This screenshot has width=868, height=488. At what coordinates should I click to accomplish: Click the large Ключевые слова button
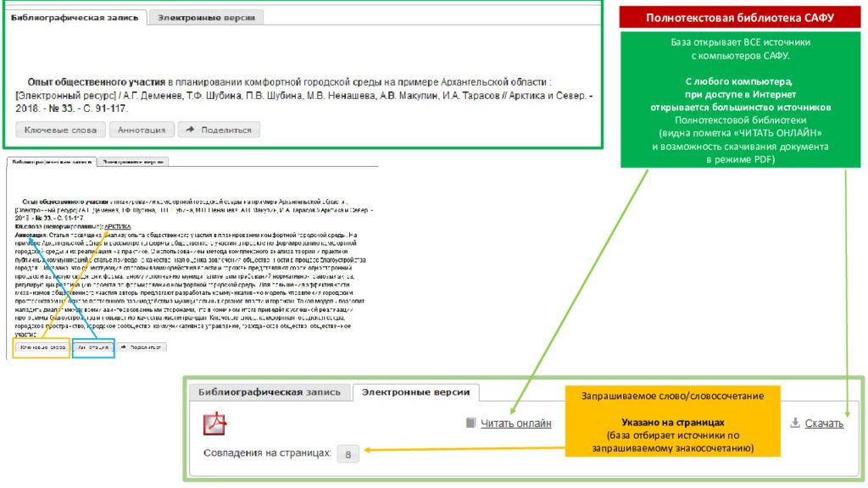tap(60, 130)
